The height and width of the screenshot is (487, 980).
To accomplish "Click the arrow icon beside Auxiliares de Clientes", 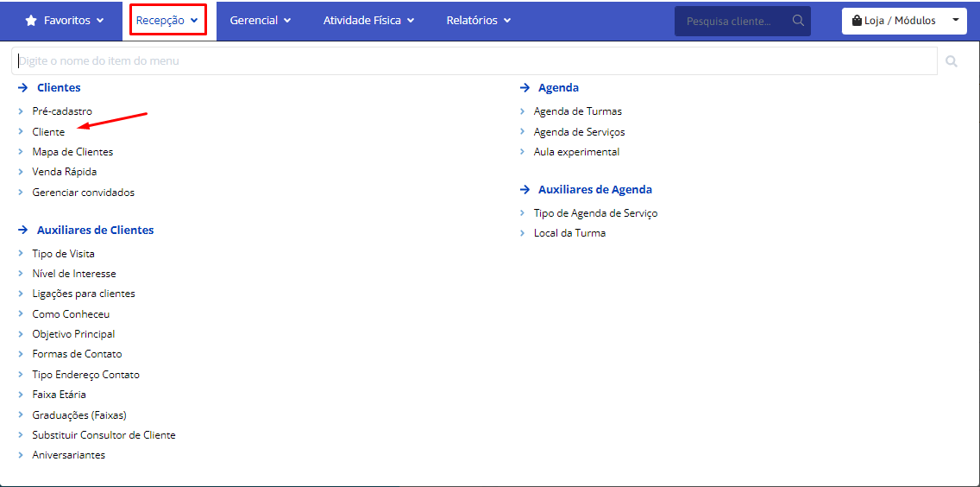I will (23, 231).
